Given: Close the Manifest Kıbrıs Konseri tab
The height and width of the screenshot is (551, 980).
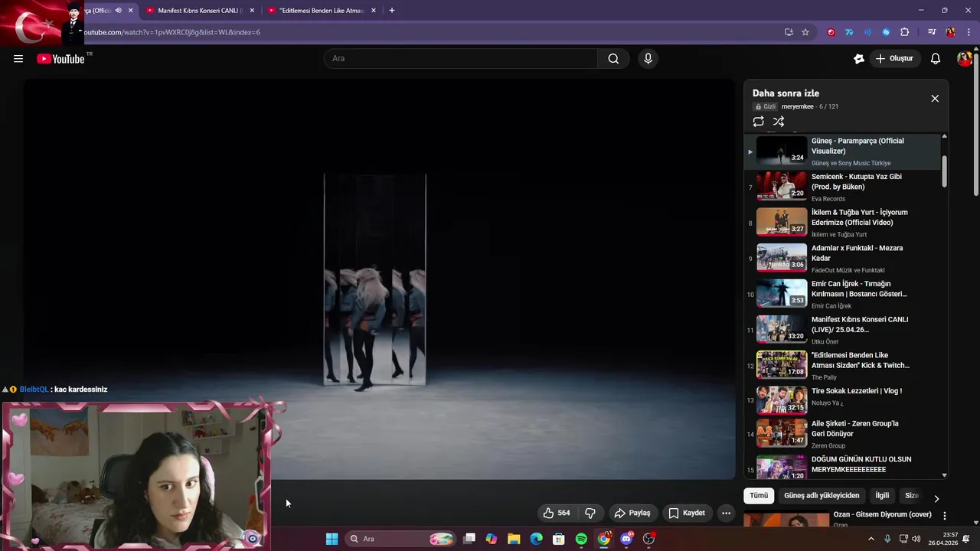Looking at the screenshot, I should pyautogui.click(x=252, y=11).
